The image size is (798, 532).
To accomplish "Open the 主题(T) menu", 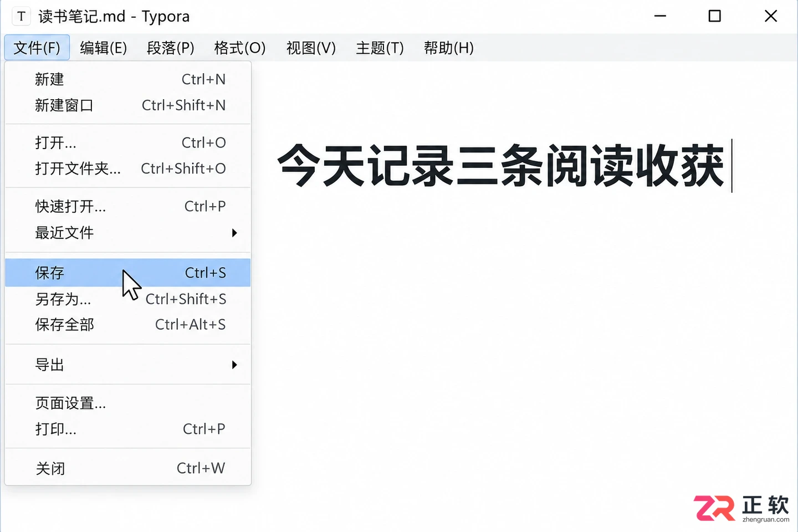I will (x=380, y=48).
